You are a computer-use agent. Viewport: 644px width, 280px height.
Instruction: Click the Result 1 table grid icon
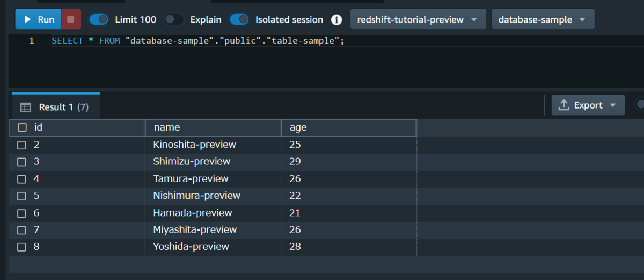click(x=26, y=107)
